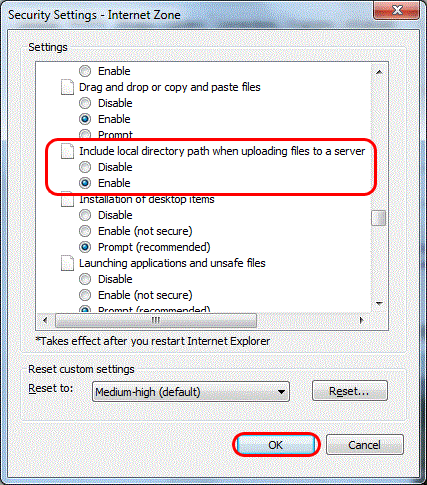Click the Drag and drop setting page icon
The width and height of the screenshot is (427, 485).
(x=67, y=87)
